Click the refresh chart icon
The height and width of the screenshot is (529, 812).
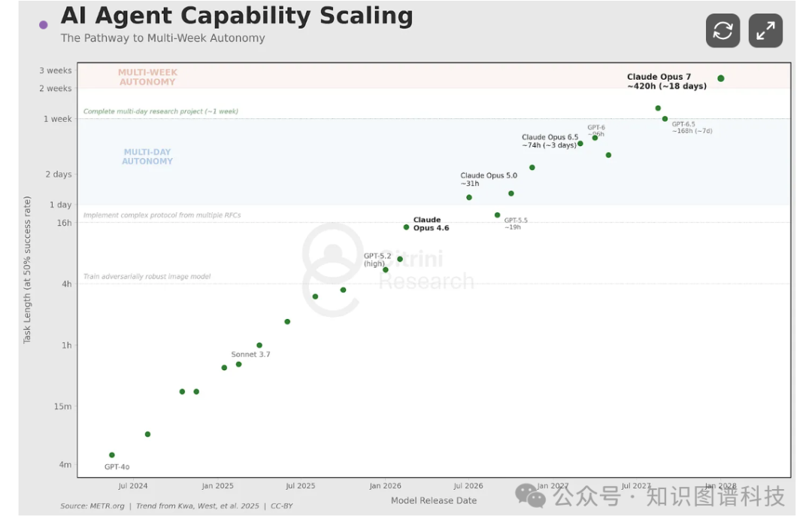(x=723, y=31)
